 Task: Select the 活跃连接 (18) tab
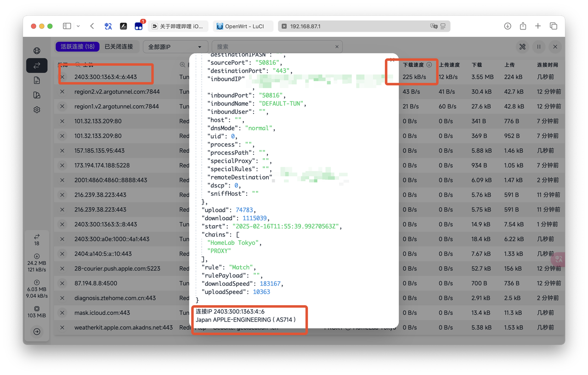click(78, 46)
